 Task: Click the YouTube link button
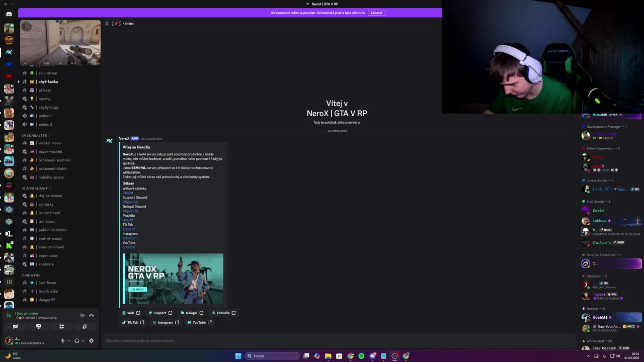199,322
